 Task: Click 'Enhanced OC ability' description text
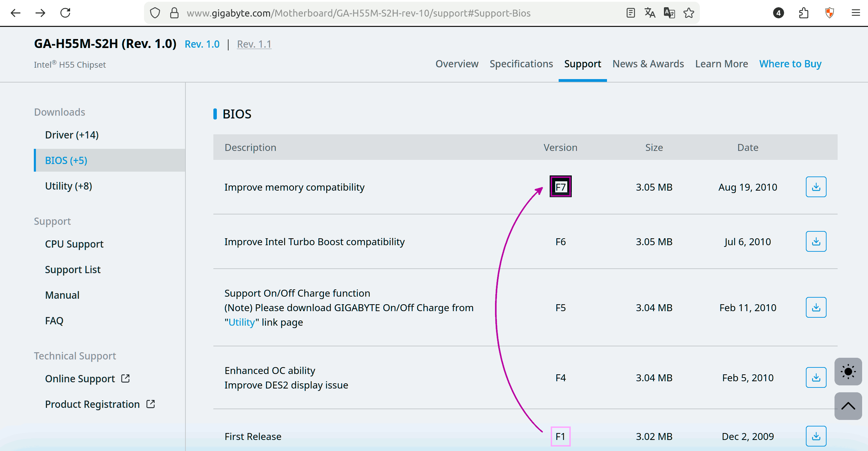(x=270, y=371)
